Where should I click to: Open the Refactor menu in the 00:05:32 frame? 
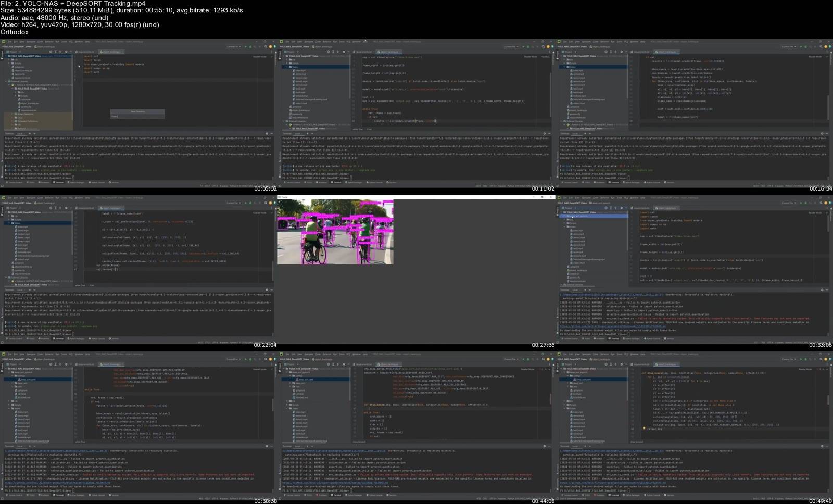pos(49,42)
